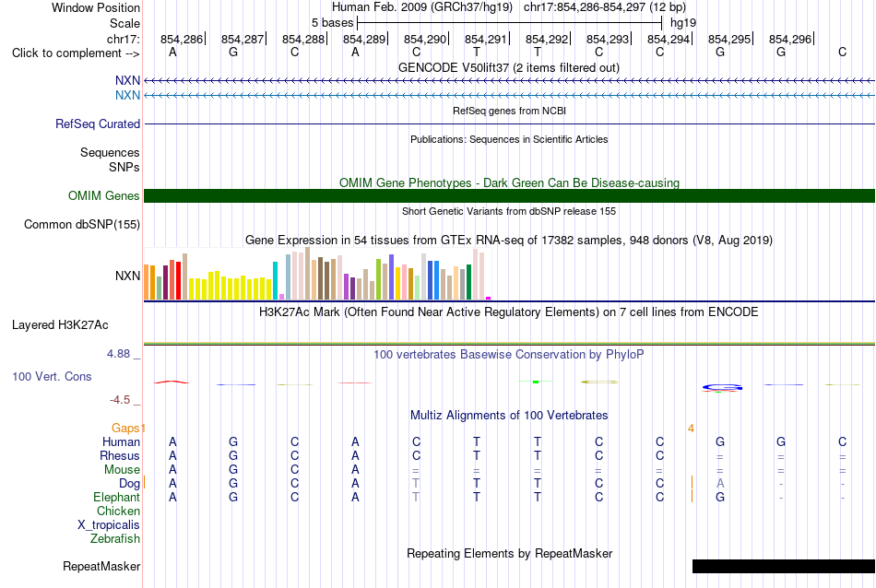Click the PhyloP Basewise Conservation title
The image size is (876, 588).
pyautogui.click(x=509, y=354)
